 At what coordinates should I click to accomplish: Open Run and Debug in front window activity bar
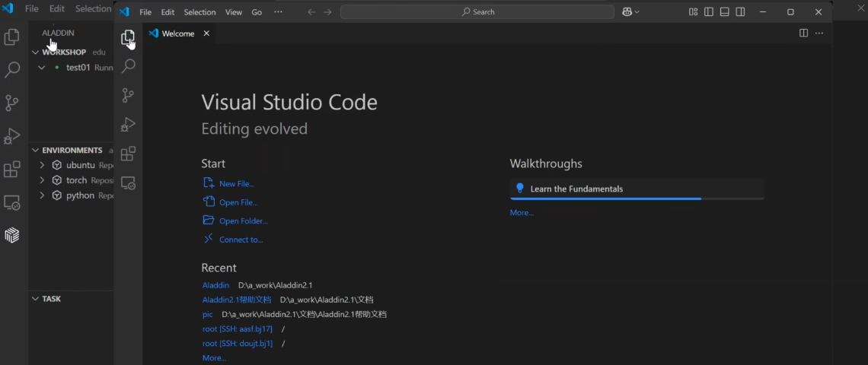click(128, 125)
